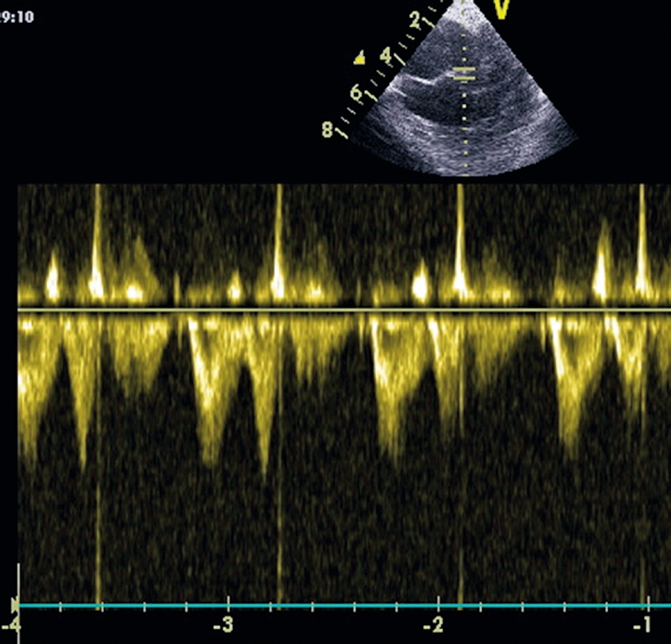Click the yellow focus triangle beside depth 4
Viewport: 671px width, 644px height.
[360, 57]
